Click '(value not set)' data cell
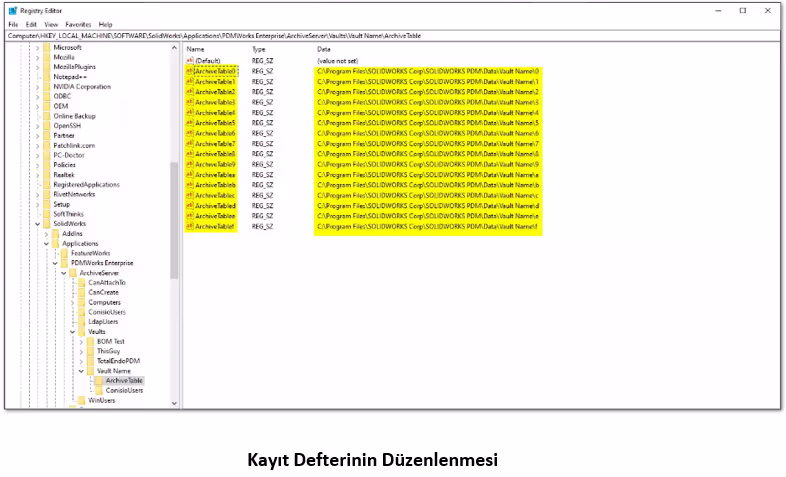This screenshot has height=477, width=786. pos(337,61)
